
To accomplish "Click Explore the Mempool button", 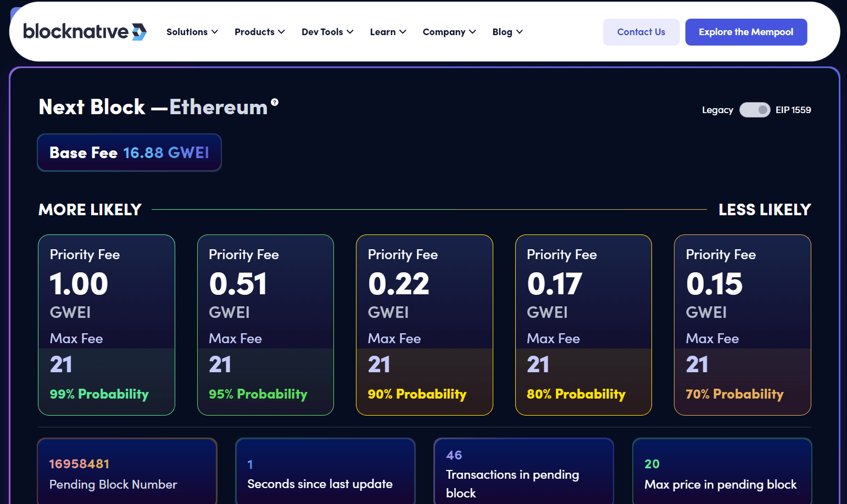I will click(x=746, y=32).
